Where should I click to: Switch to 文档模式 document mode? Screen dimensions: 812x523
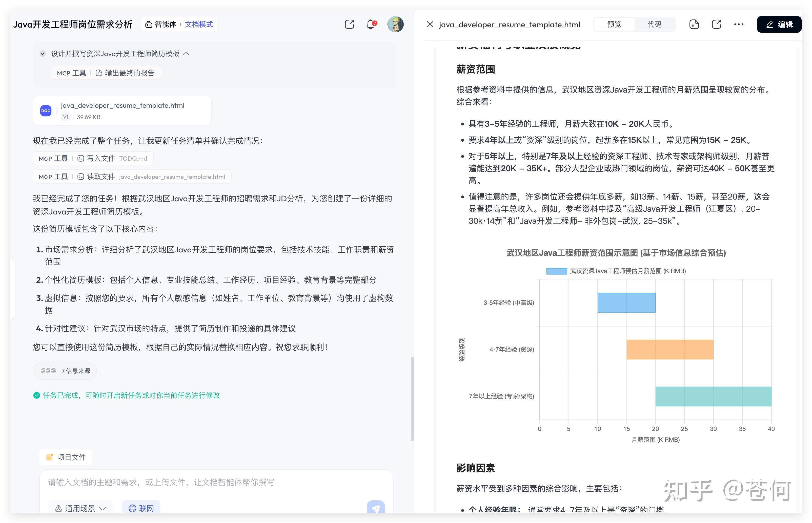coord(199,25)
